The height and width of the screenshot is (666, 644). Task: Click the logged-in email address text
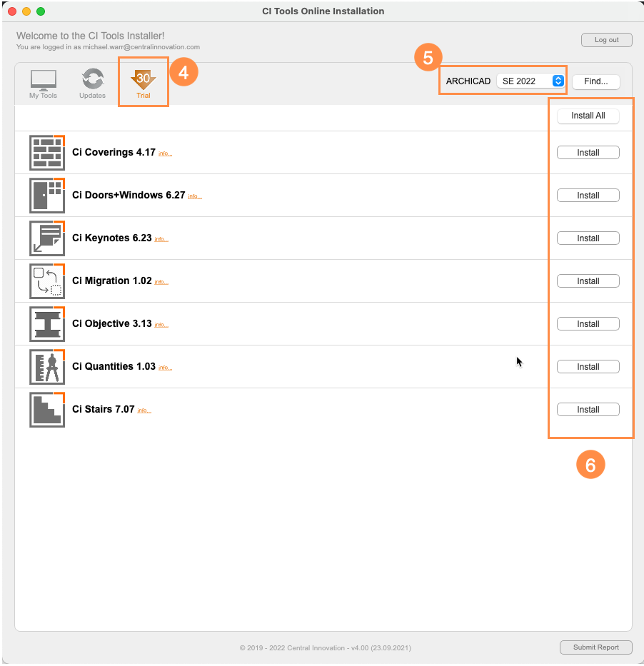coord(141,47)
